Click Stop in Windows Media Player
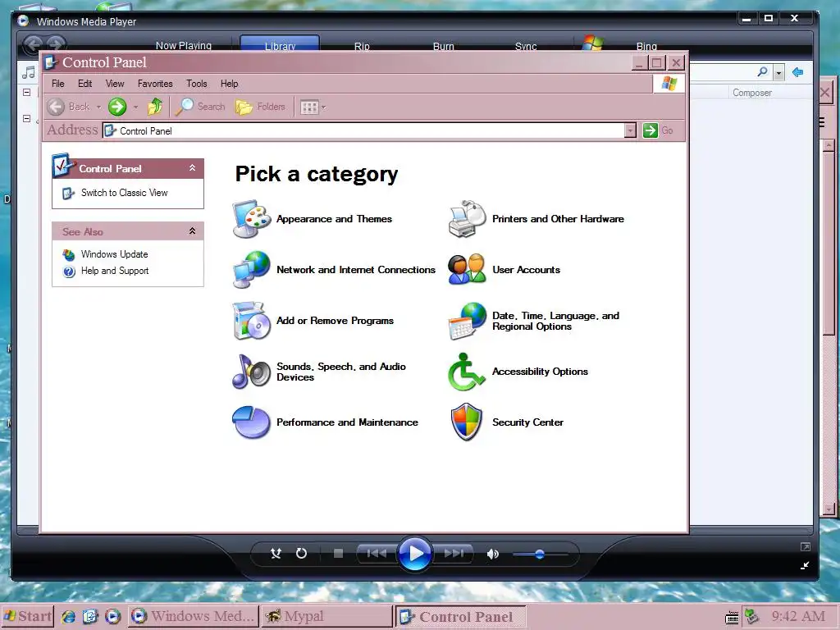 pos(338,554)
